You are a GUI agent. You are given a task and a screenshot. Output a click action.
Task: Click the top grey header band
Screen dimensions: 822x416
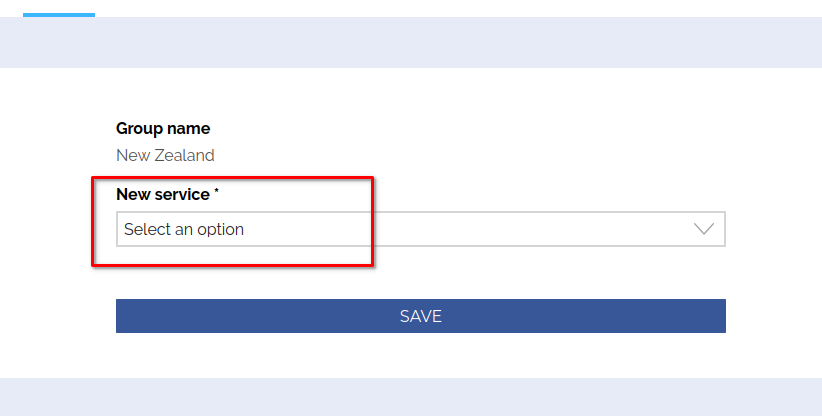(x=411, y=43)
